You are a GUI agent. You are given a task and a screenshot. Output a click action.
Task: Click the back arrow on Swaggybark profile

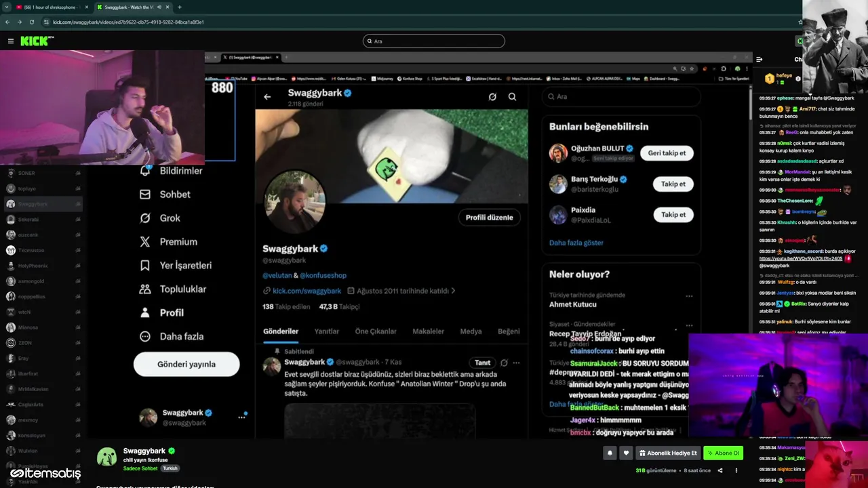click(267, 97)
